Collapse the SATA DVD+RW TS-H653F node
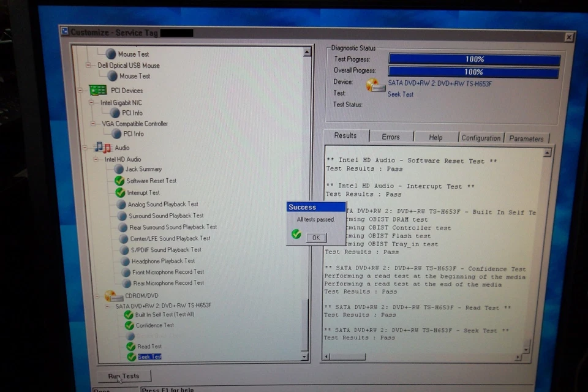Image resolution: width=588 pixels, height=392 pixels. pos(107,304)
